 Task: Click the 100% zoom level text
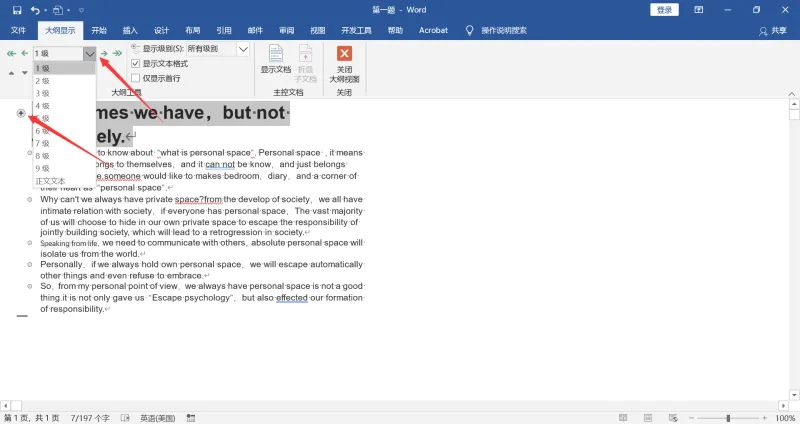pyautogui.click(x=785, y=418)
